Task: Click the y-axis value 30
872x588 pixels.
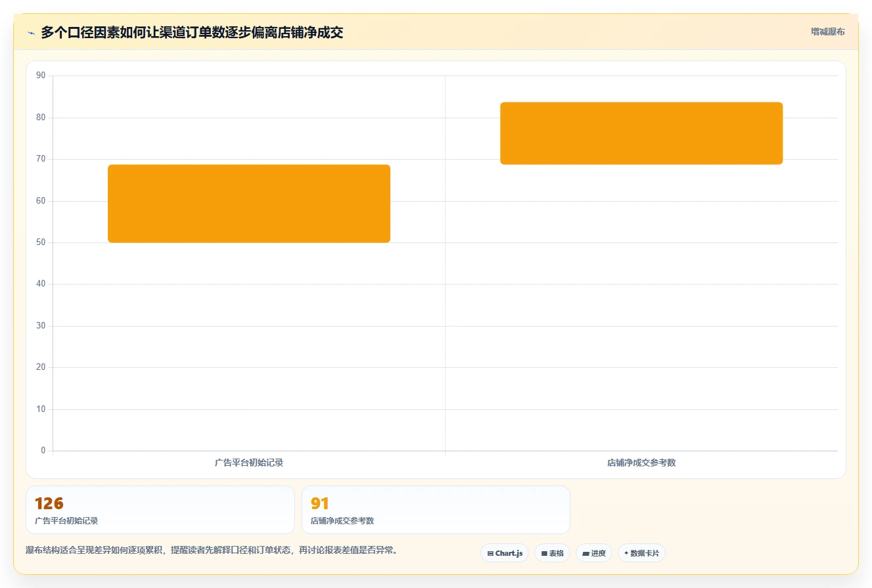Action: point(41,326)
